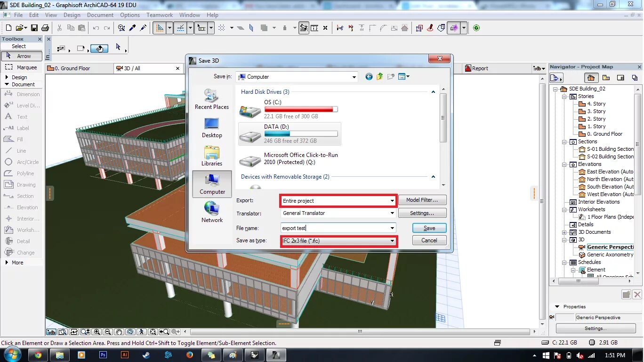Click the Cancel button in dialog
Viewport: 644px width, 362px height.
tap(429, 240)
